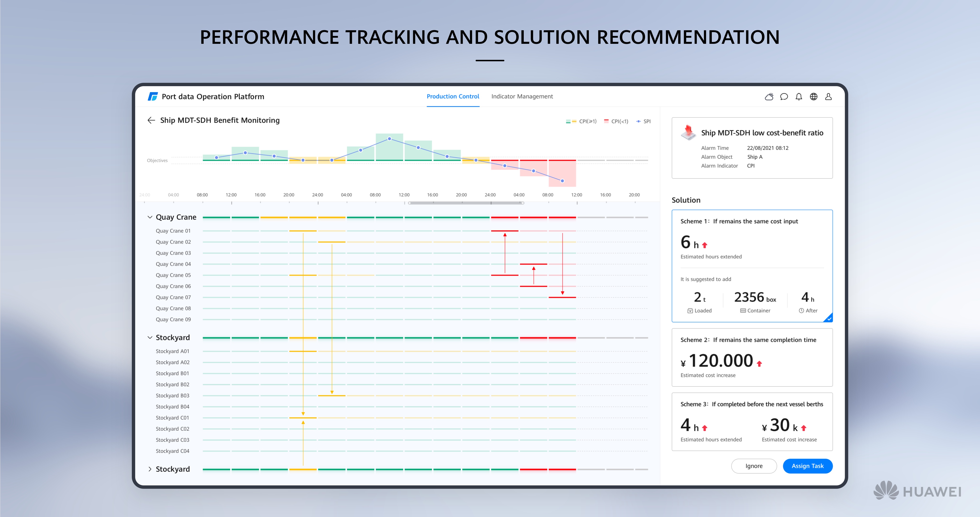The height and width of the screenshot is (517, 980).
Task: Open the chat message icon
Action: click(x=784, y=97)
